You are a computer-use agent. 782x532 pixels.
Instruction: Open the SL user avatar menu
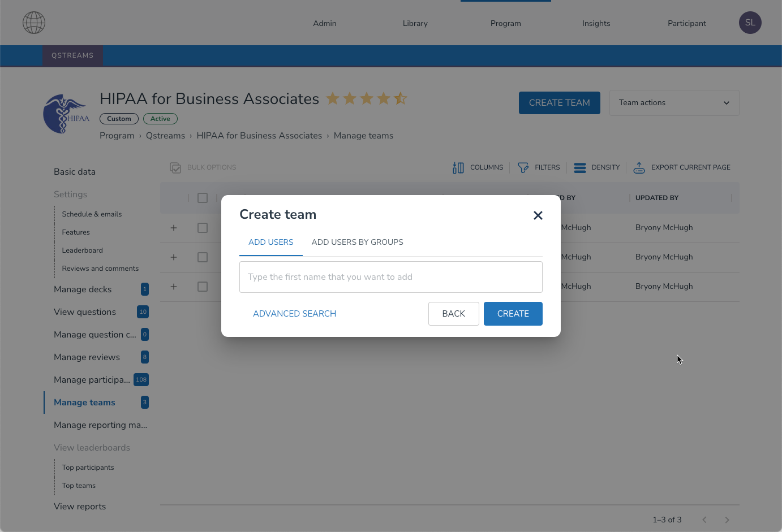(x=750, y=23)
